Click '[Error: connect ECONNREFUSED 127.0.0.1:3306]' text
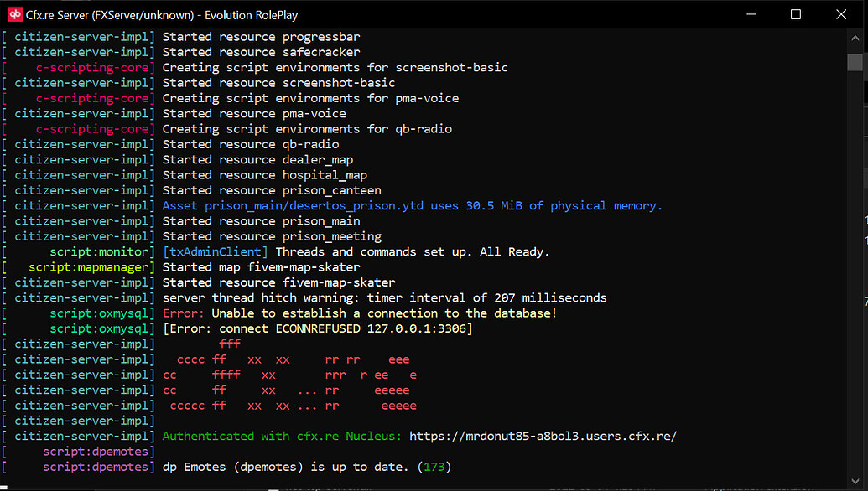 (318, 329)
